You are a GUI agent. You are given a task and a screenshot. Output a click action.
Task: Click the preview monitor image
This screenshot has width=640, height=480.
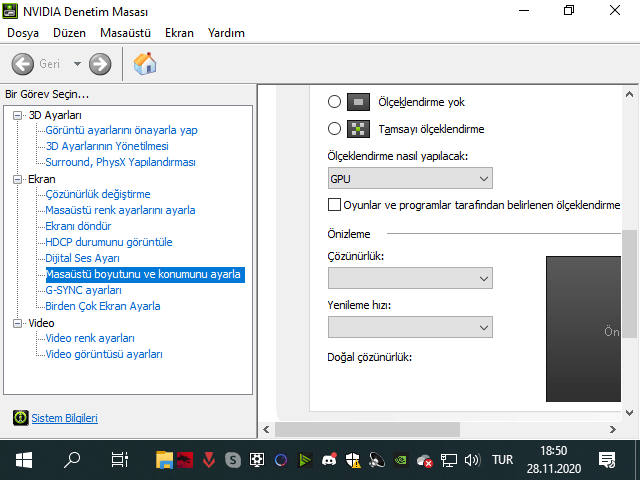tap(583, 329)
